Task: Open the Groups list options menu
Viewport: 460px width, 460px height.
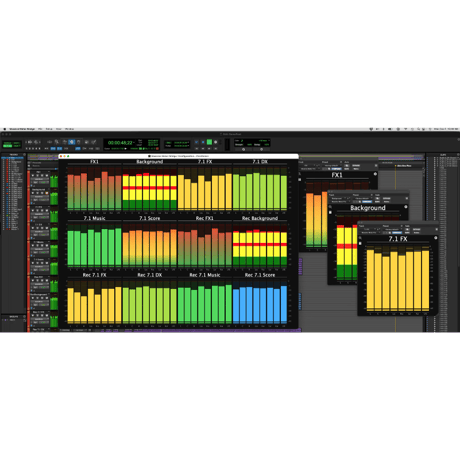Action: (25, 317)
